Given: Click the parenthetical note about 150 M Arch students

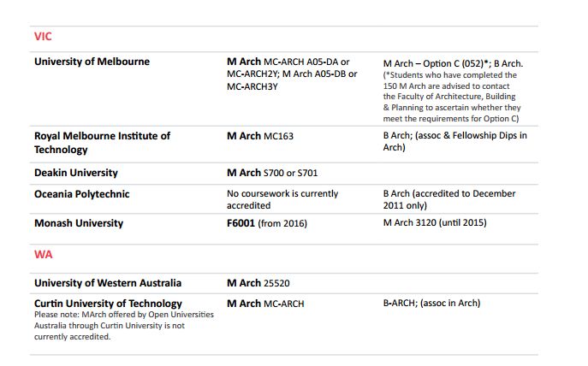Looking at the screenshot, I should tap(452, 97).
